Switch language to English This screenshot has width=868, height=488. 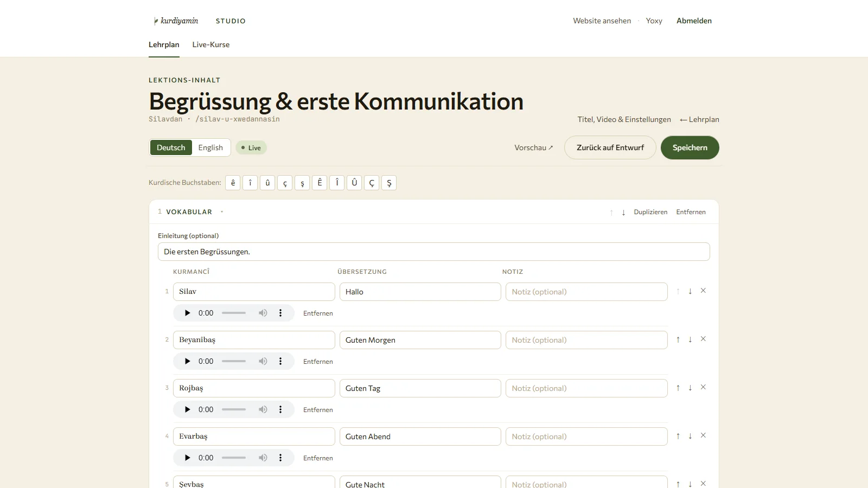(x=210, y=147)
